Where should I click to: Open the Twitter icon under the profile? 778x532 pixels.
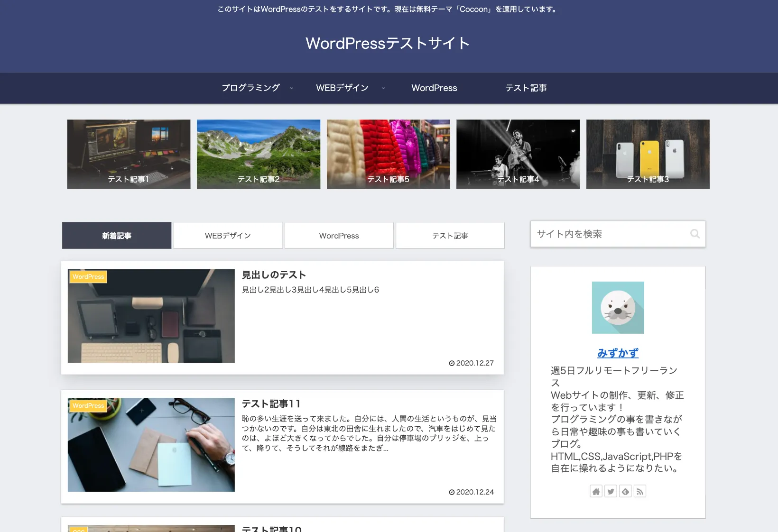611,491
